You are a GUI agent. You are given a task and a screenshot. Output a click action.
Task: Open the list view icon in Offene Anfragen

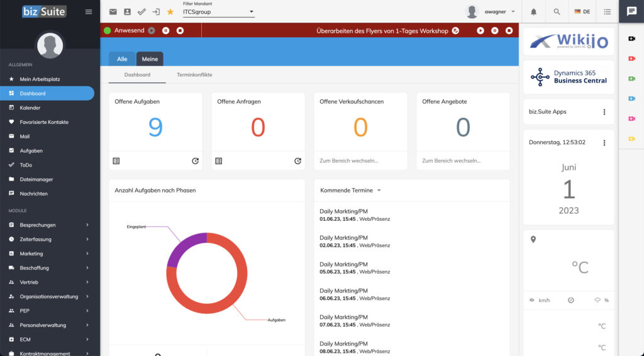(218, 161)
